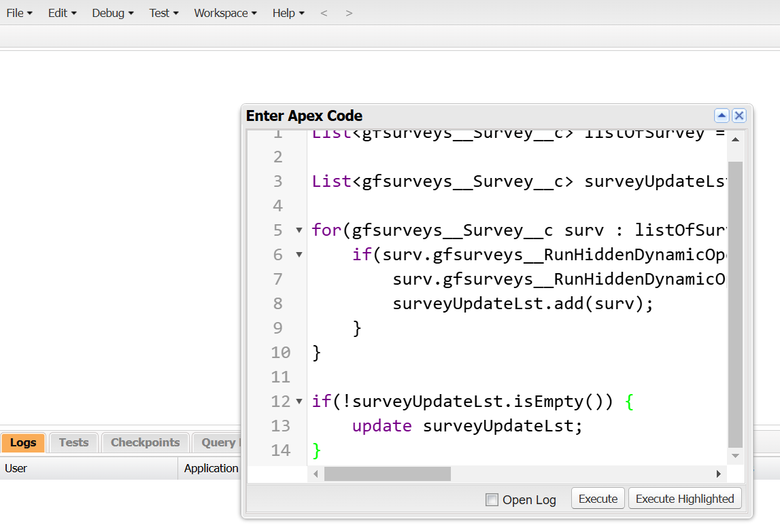Open the File menu
780x532 pixels.
(19, 13)
